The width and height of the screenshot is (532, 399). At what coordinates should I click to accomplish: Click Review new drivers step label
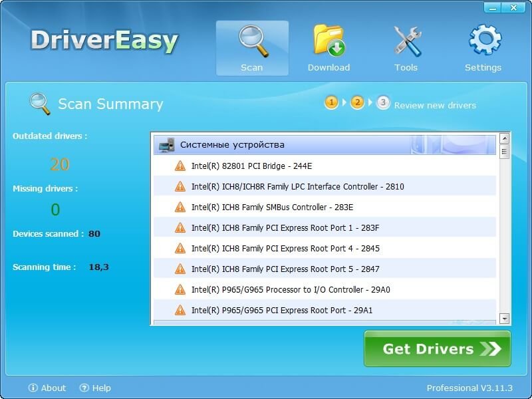pyautogui.click(x=435, y=106)
